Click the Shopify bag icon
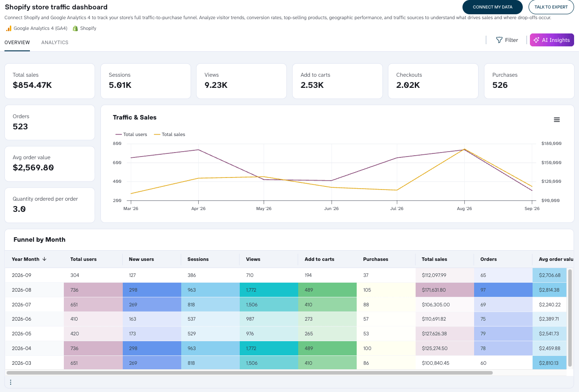 tap(75, 28)
